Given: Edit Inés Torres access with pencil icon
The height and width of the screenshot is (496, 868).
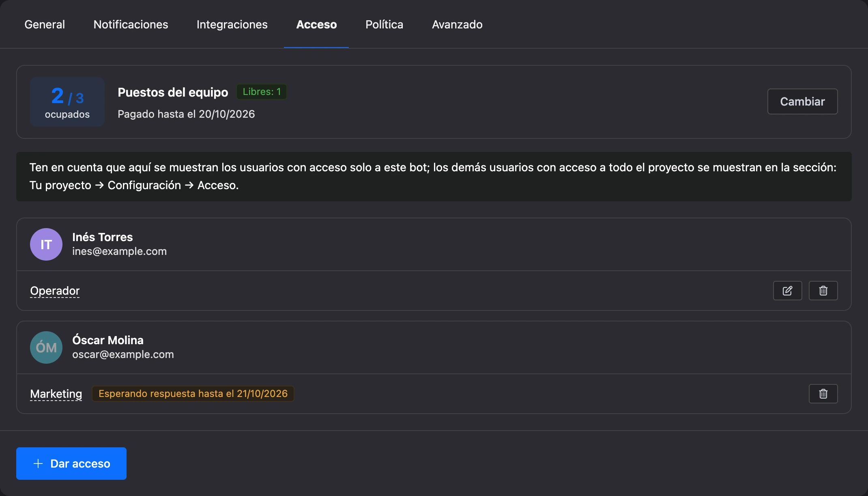Looking at the screenshot, I should 787,291.
